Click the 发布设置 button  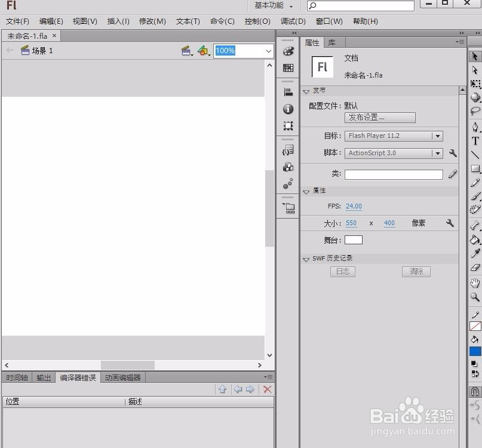(x=380, y=118)
